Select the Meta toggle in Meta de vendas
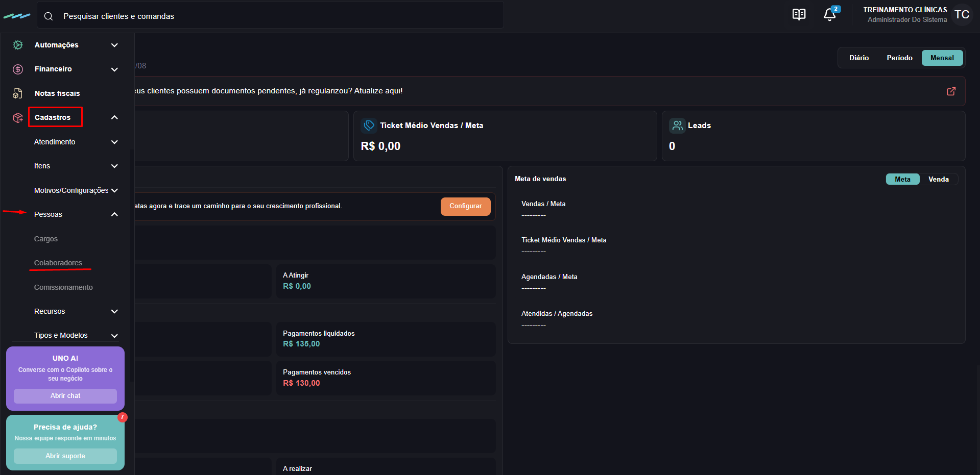This screenshot has height=475, width=980. click(x=902, y=179)
